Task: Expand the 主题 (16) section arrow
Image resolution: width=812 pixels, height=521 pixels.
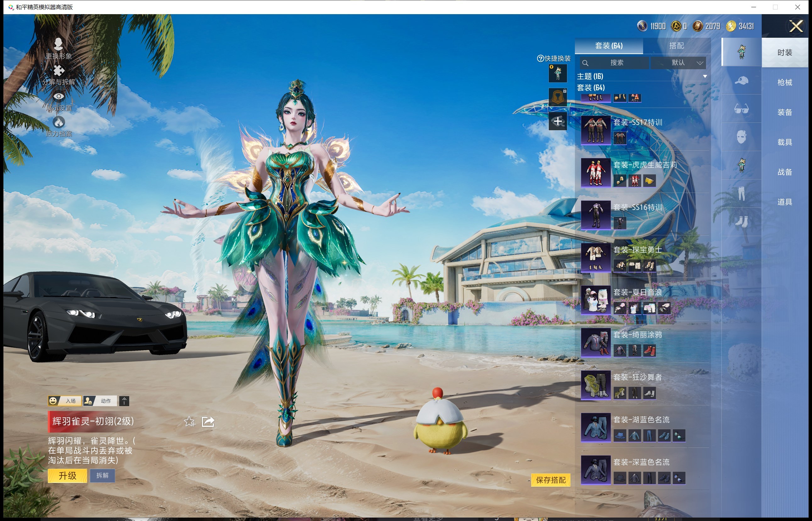Action: pos(705,76)
